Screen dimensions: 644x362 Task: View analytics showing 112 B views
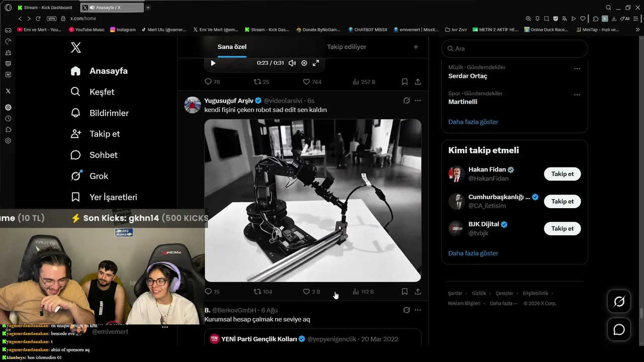363,292
